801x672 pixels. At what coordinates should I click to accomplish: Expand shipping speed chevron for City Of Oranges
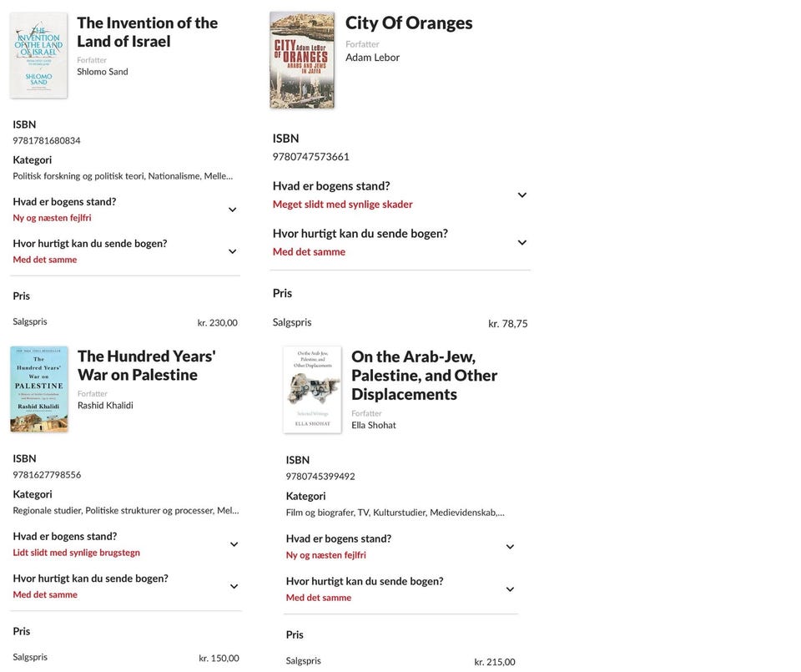pyautogui.click(x=522, y=242)
